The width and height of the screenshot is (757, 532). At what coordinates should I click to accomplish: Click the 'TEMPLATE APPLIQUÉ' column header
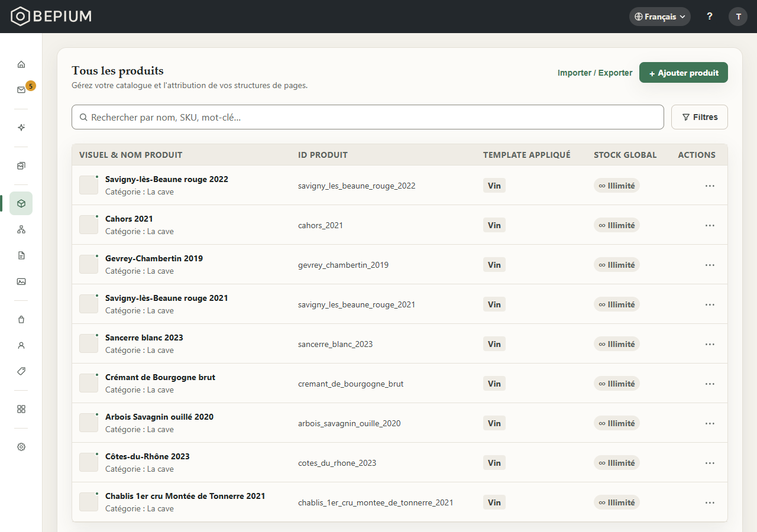pos(527,155)
